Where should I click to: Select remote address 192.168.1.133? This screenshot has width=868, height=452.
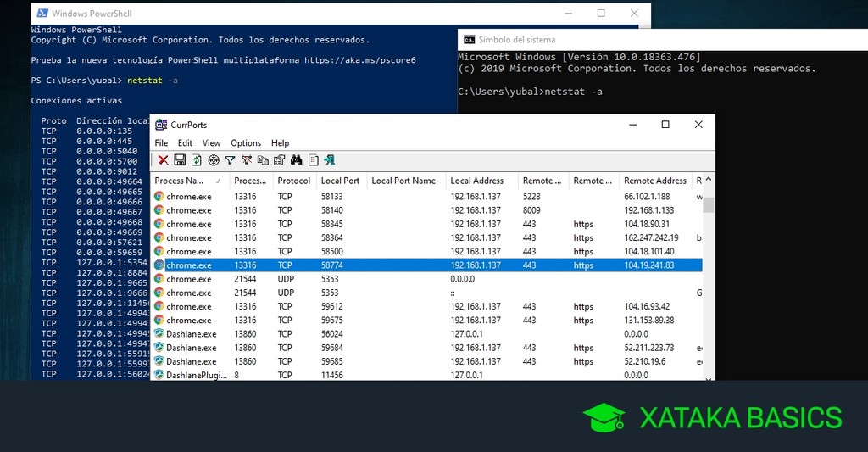tap(649, 210)
